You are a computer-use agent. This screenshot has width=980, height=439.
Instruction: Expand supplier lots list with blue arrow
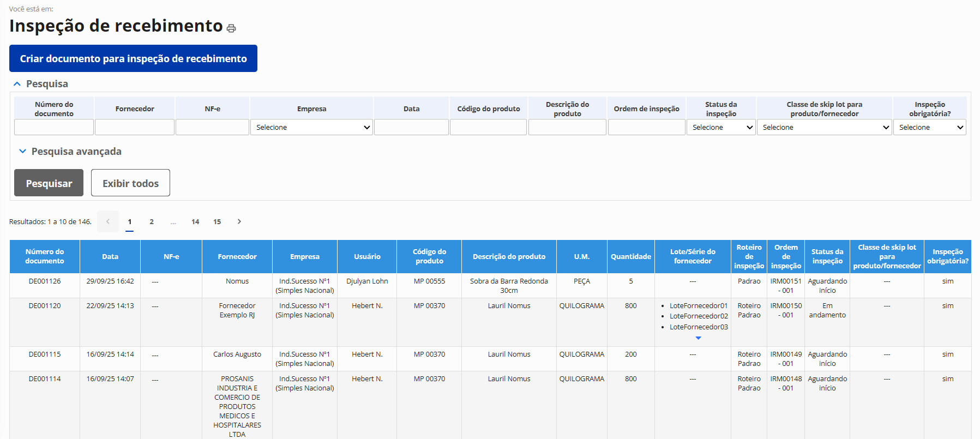click(698, 338)
